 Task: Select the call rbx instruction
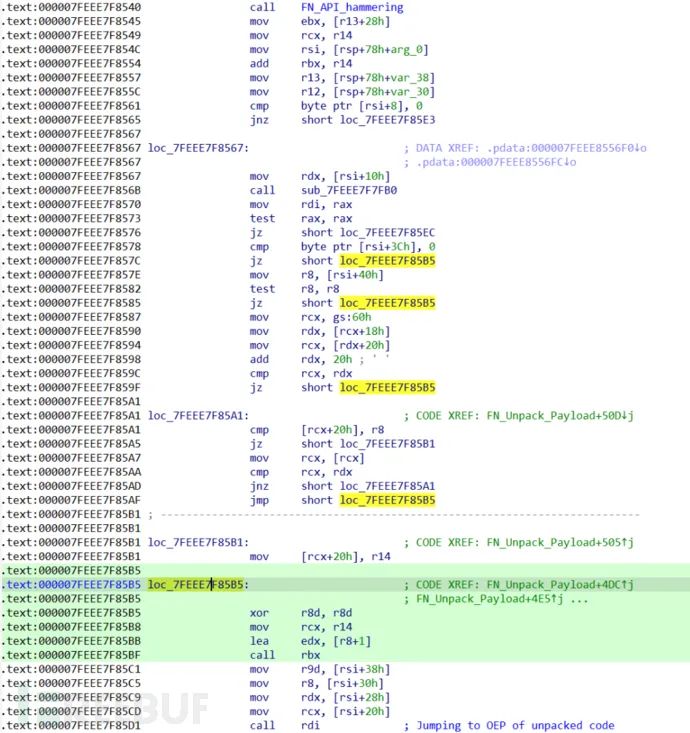285,655
